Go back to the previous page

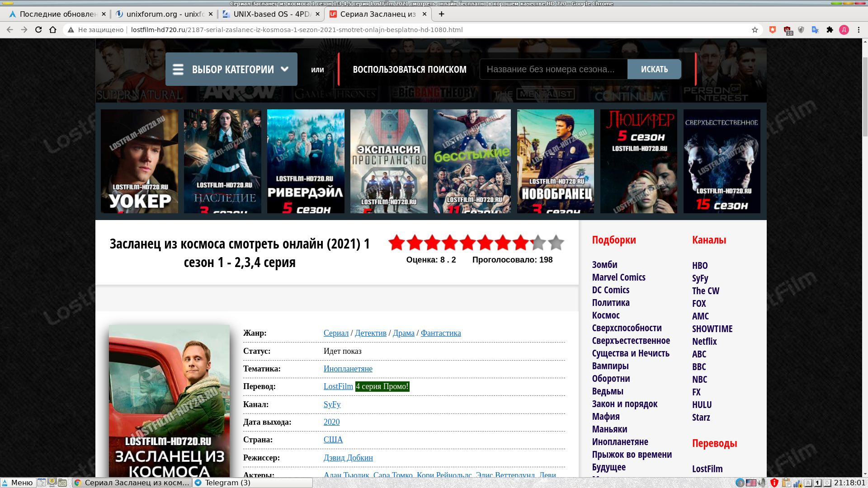[x=9, y=30]
